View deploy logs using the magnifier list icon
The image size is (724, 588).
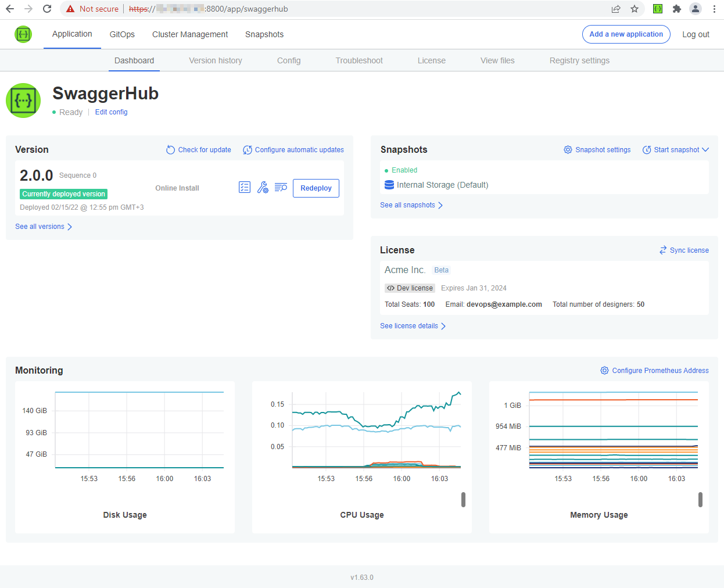point(281,187)
